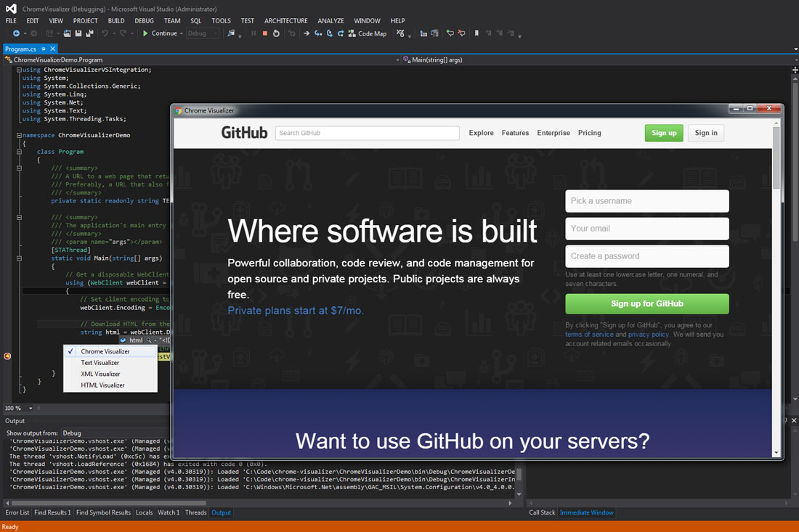Click the Step Out icon
The width and height of the screenshot is (799, 532).
click(x=341, y=33)
